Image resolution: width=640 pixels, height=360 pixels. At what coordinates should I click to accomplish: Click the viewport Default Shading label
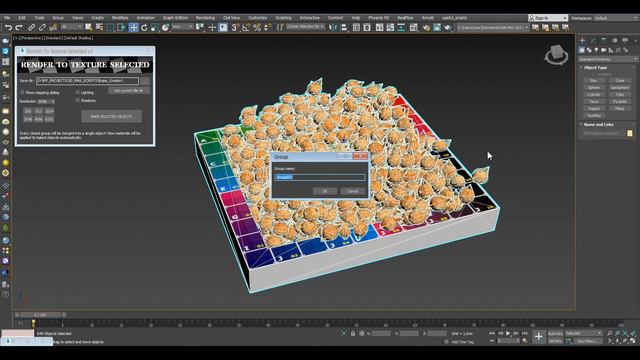click(x=79, y=38)
